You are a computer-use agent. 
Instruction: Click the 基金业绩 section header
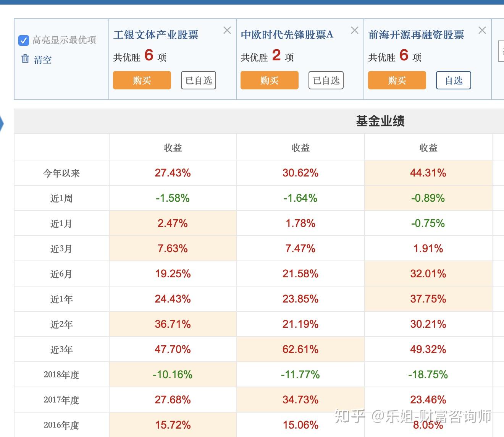click(x=380, y=121)
